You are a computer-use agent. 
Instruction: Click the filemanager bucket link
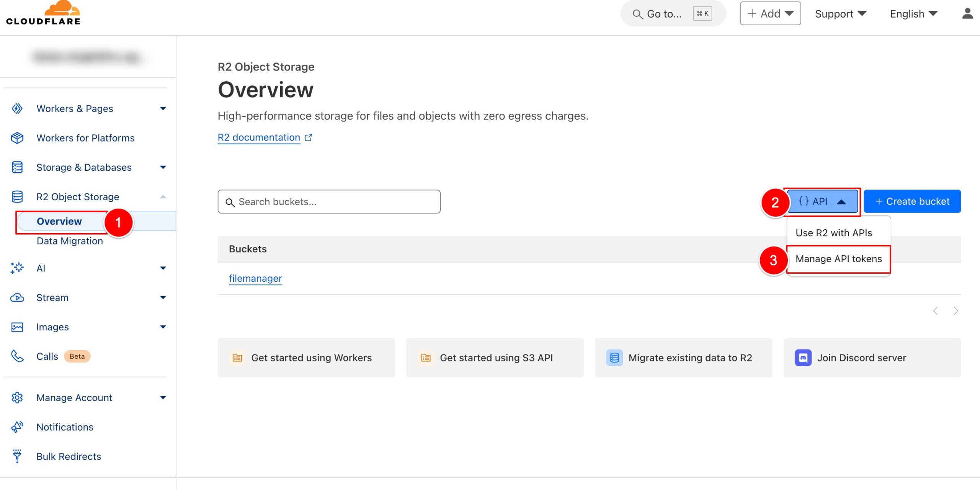(x=255, y=278)
